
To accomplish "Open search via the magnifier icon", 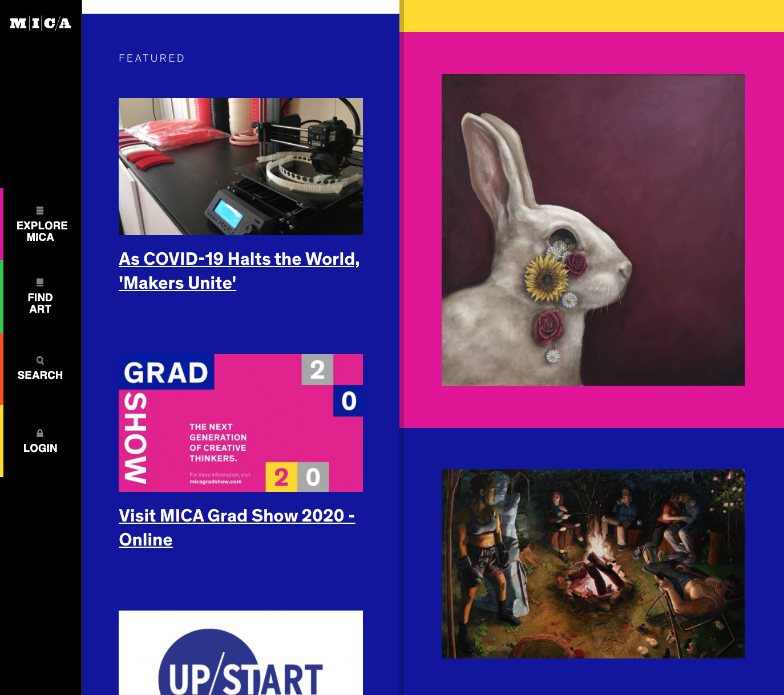I will click(x=40, y=361).
